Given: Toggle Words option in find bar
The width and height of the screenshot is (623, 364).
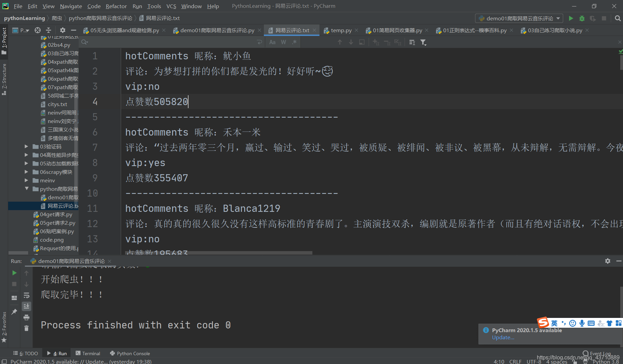Looking at the screenshot, I should 284,42.
